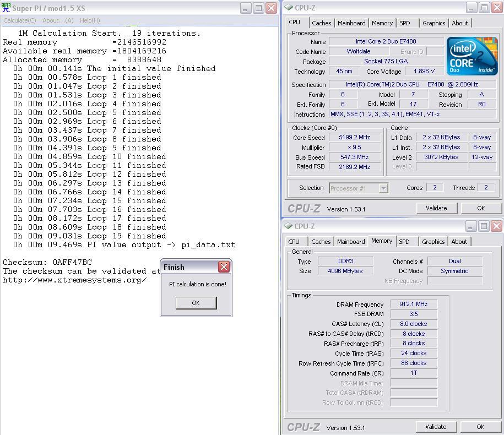Click the CAS# Latency value 8.0 clocks
Image resolution: width=504 pixels, height=435 pixels.
tap(414, 324)
